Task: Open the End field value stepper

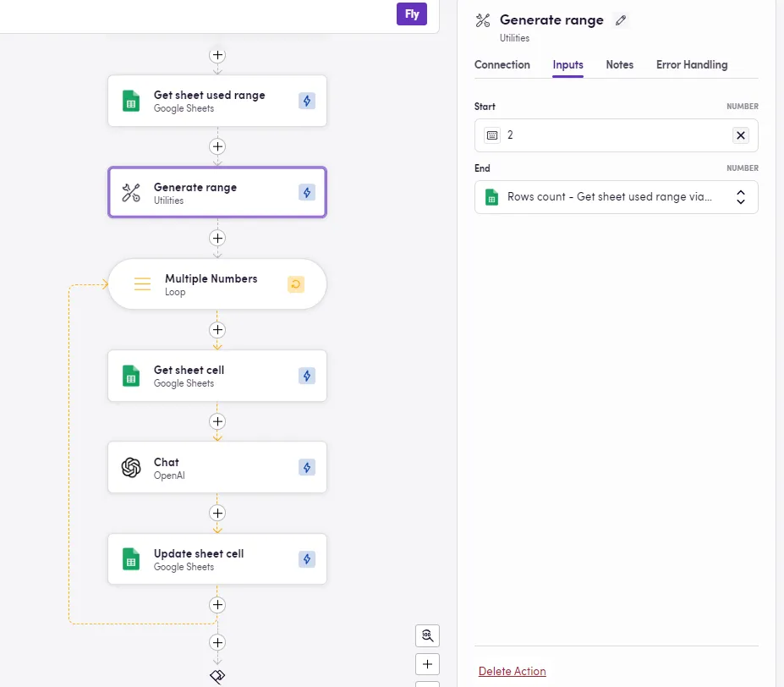Action: click(x=740, y=196)
